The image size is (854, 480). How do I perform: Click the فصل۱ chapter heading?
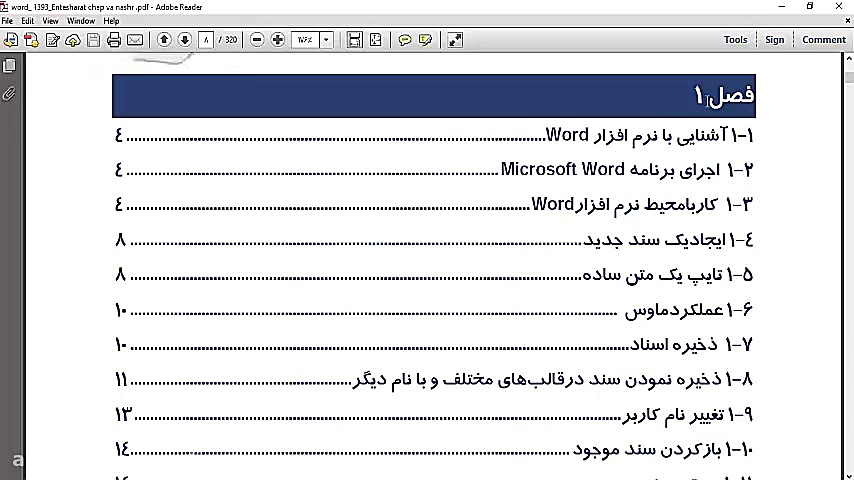click(724, 95)
